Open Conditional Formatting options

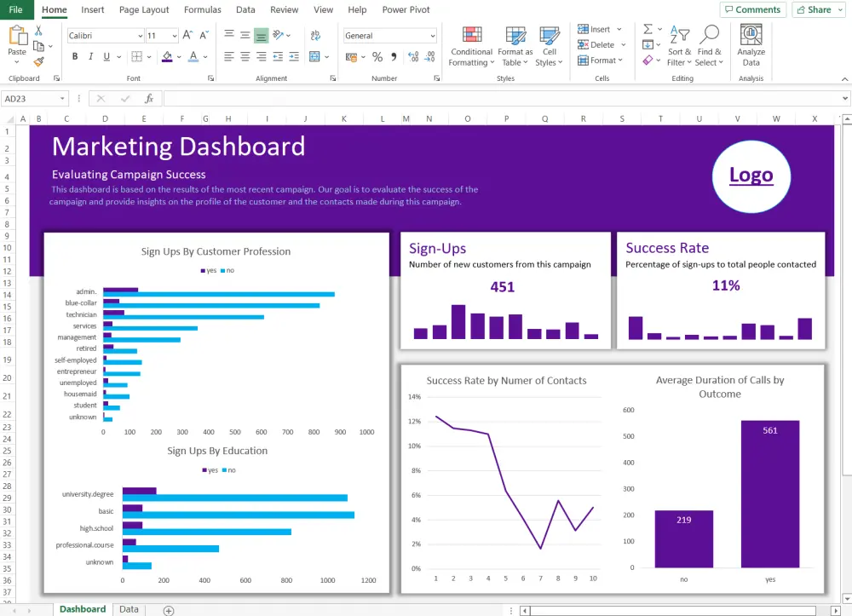tap(470, 46)
